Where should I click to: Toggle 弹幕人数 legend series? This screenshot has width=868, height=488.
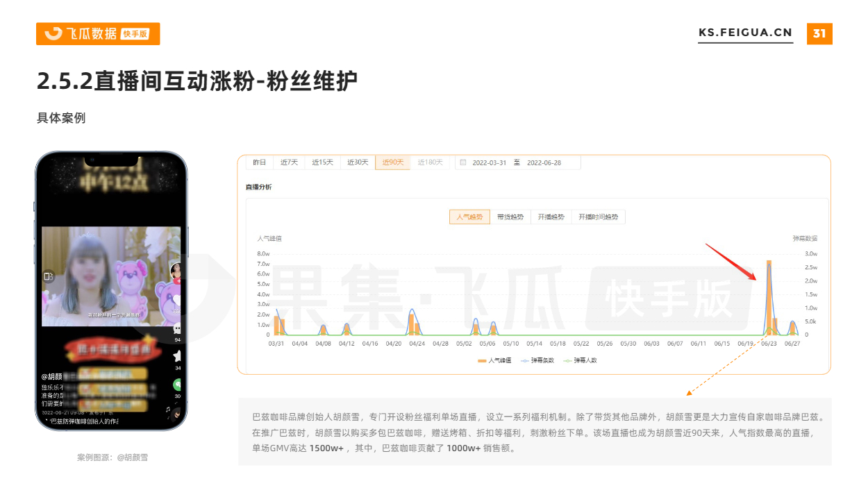pos(580,360)
